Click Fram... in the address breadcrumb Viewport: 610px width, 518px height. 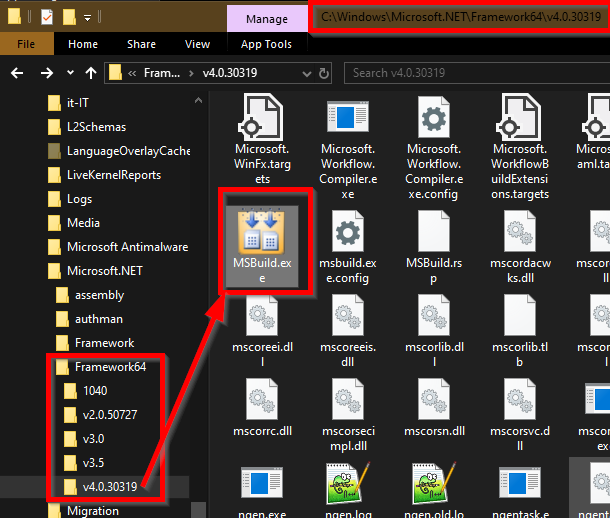point(162,73)
